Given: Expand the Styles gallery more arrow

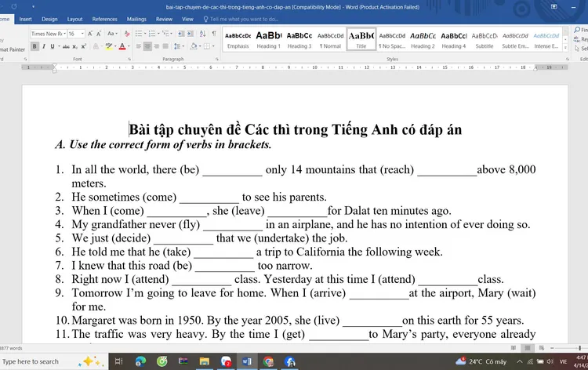Looking at the screenshot, I should (x=566, y=47).
